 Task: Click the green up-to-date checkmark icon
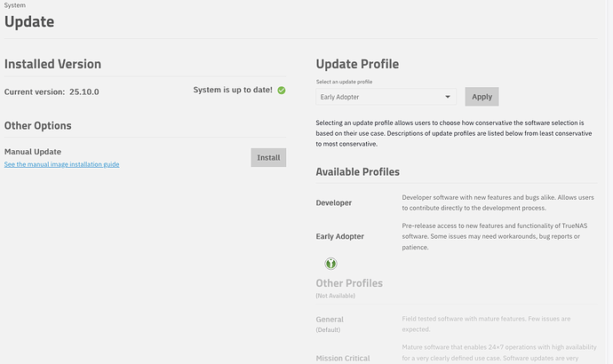click(281, 90)
